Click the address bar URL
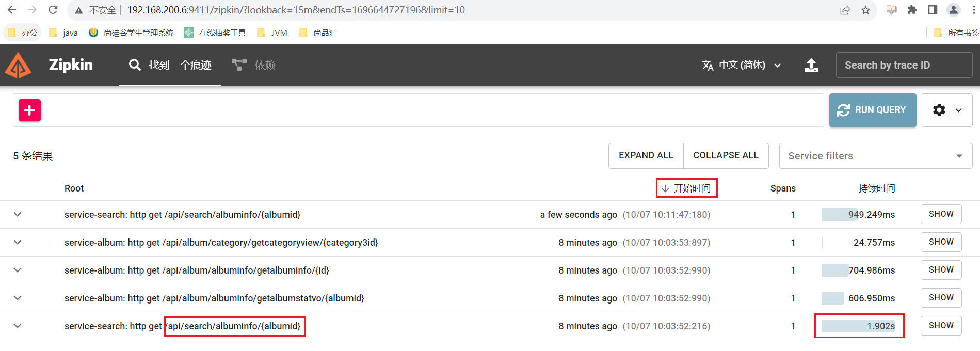Screen dimensions: 980x351 click(296, 10)
